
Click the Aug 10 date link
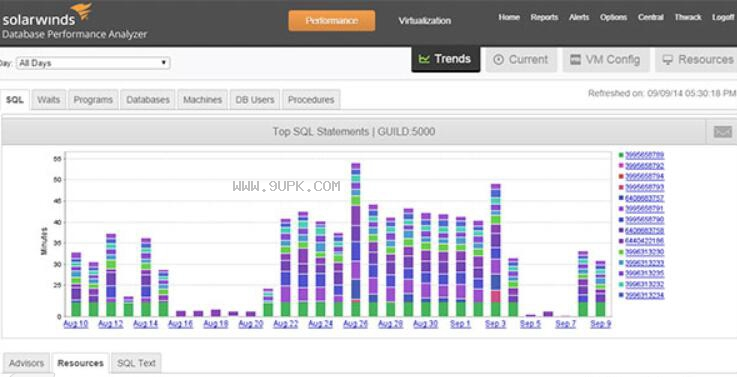[x=76, y=324]
